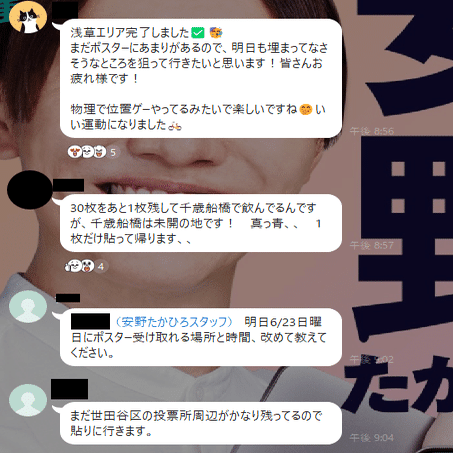The image size is (453, 453).
Task: Click the reaction emojis with count 4
Action: [80, 266]
